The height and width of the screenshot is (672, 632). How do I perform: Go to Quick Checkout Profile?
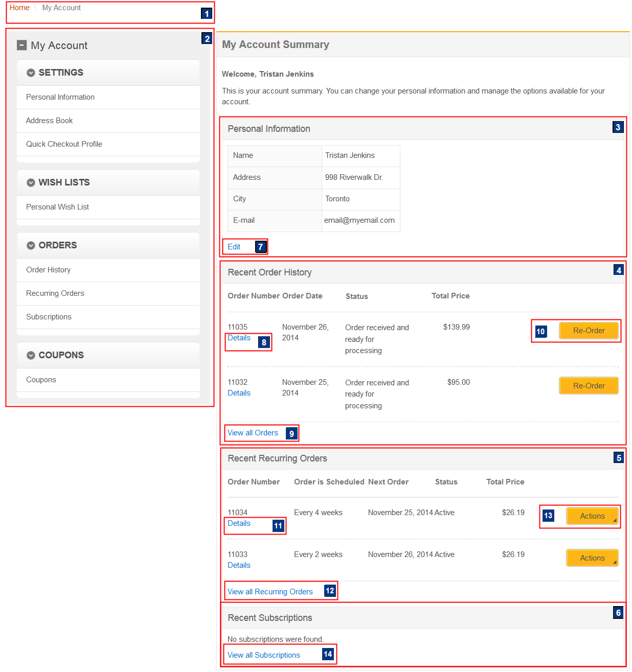(x=64, y=144)
